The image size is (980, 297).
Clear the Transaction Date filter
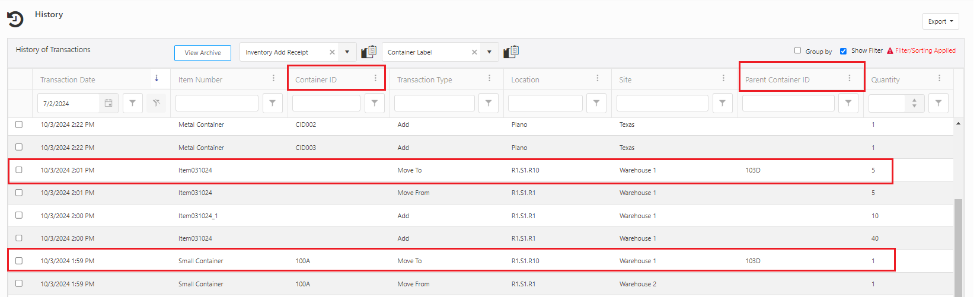(x=156, y=103)
